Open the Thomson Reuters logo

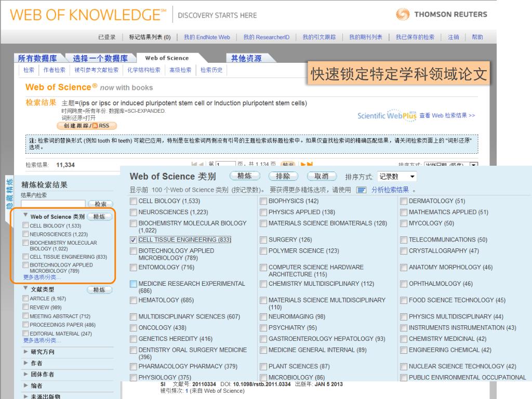point(442,14)
